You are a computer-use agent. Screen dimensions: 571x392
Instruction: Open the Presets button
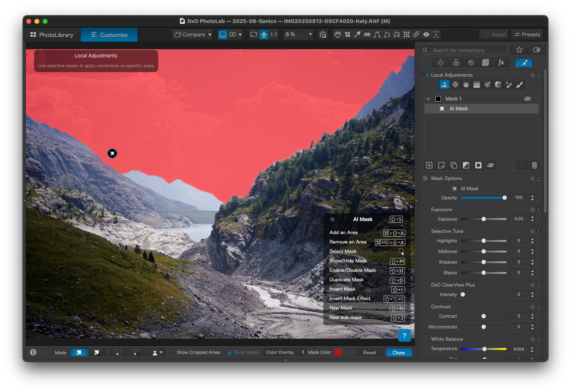[527, 34]
